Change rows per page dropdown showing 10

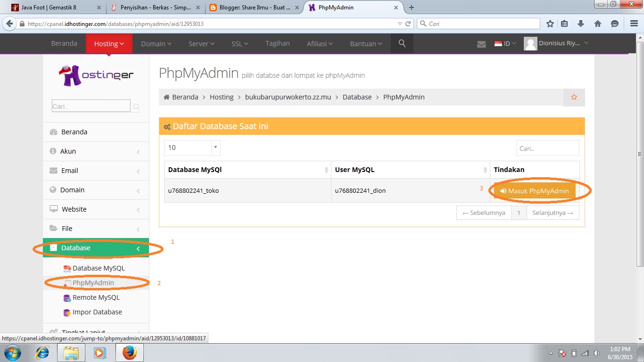(192, 148)
